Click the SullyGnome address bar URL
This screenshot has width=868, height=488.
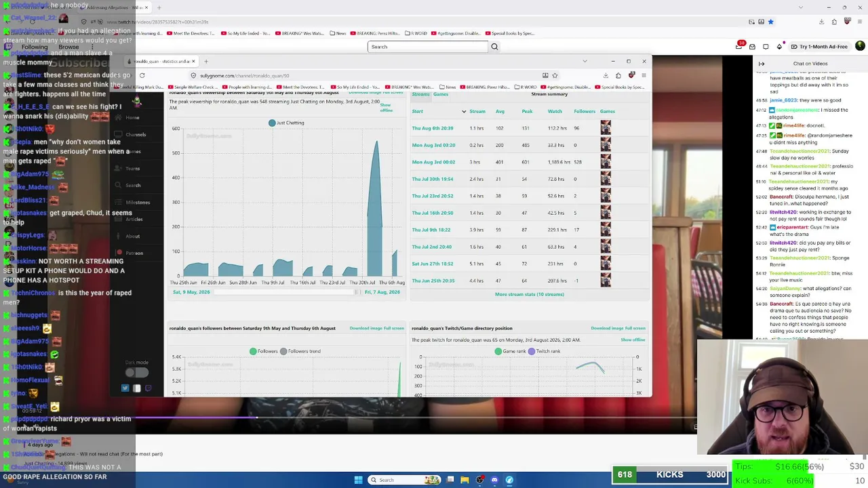pos(245,76)
